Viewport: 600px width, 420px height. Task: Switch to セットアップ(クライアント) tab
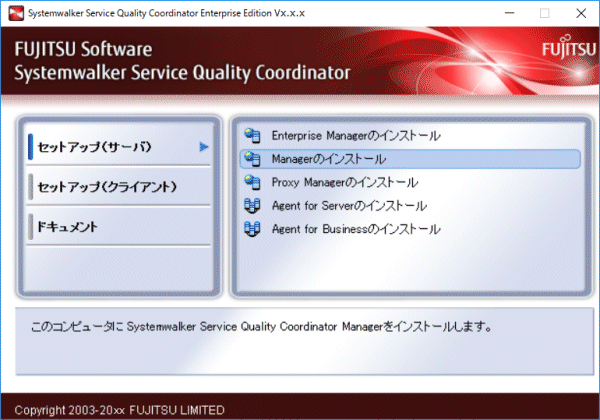119,187
